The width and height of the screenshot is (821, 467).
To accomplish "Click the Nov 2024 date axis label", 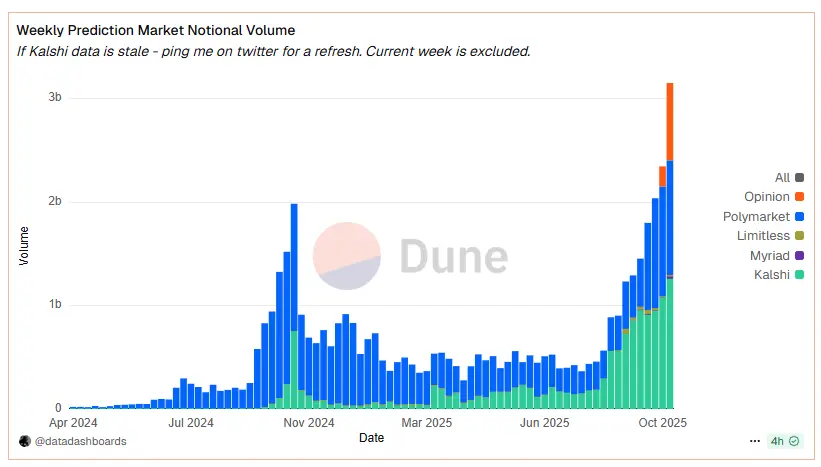I will pyautogui.click(x=308, y=423).
